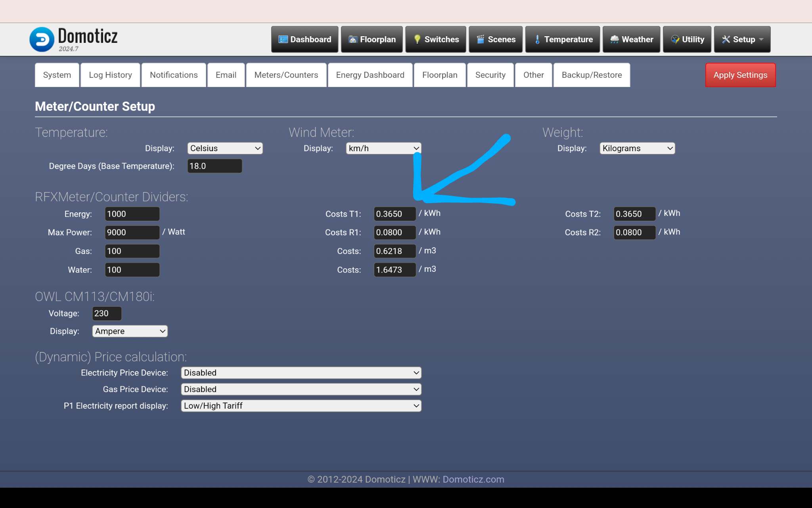Click the Temperature thermometer icon

tap(537, 39)
